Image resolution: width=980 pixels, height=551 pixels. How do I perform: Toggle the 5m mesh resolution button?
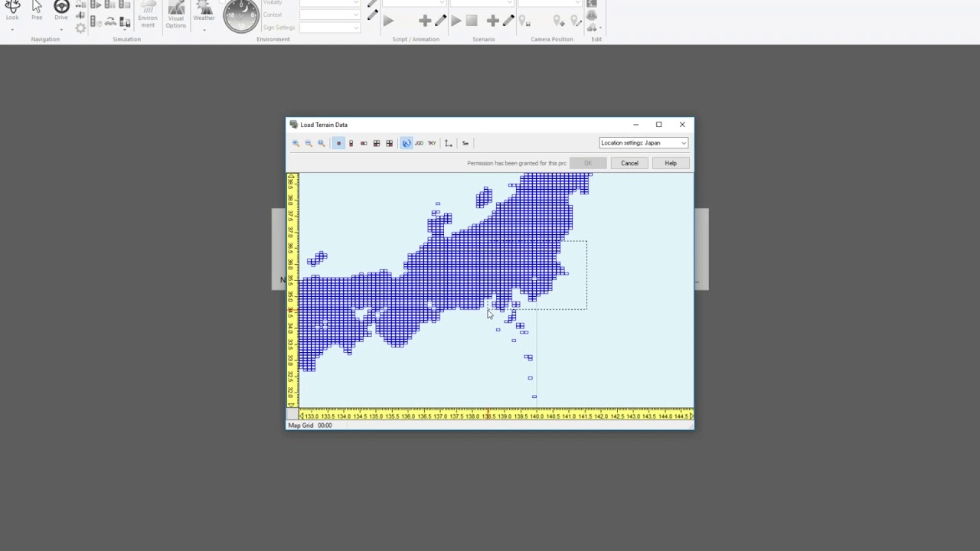click(x=465, y=143)
